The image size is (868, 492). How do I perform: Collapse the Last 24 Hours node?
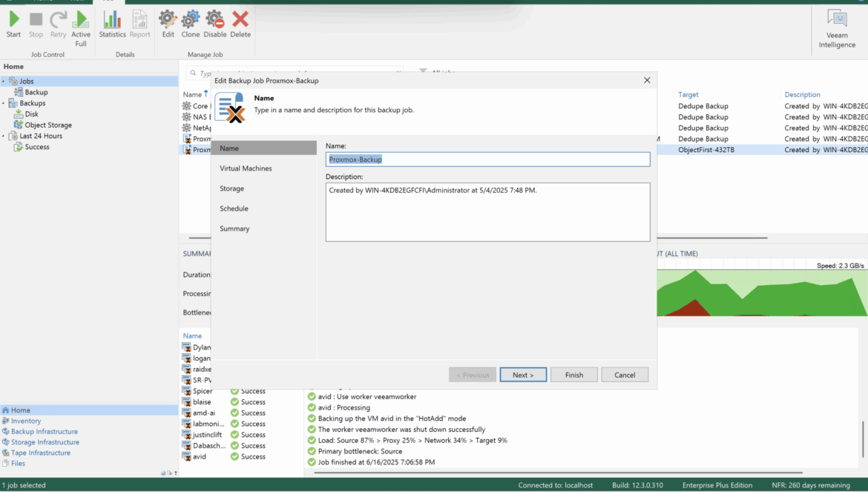[3, 136]
